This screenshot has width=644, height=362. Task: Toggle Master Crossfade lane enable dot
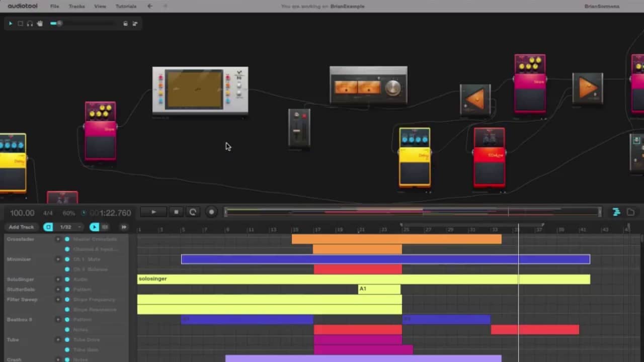coord(67,239)
